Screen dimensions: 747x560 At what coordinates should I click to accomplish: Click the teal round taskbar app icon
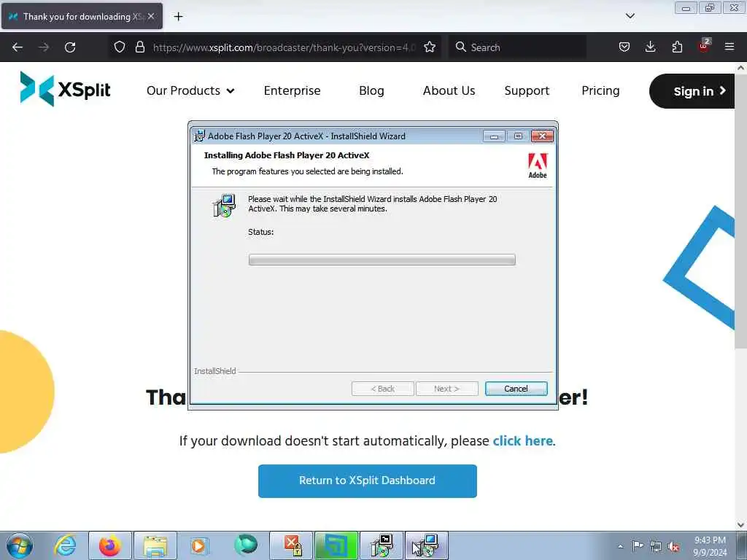(x=246, y=545)
